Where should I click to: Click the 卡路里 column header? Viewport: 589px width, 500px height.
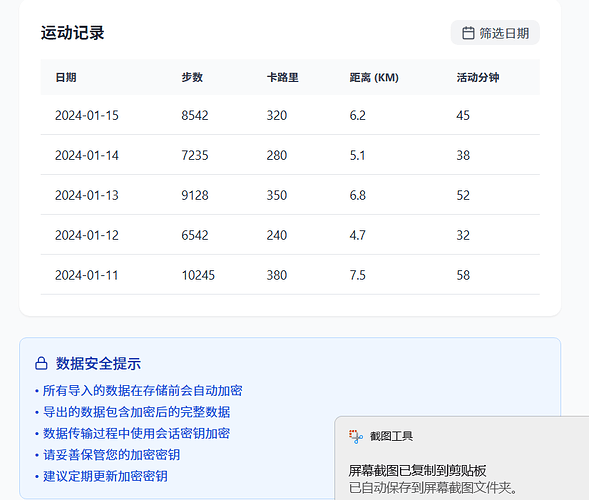click(x=282, y=77)
